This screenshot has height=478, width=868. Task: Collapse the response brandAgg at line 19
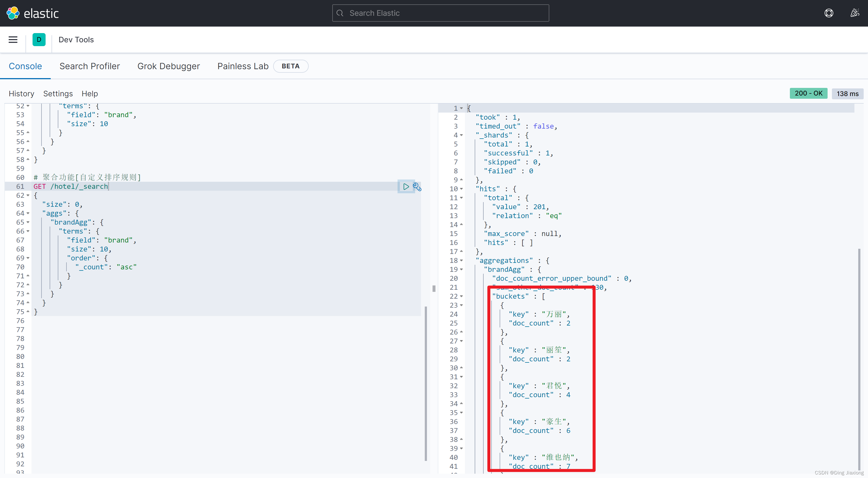pyautogui.click(x=462, y=270)
